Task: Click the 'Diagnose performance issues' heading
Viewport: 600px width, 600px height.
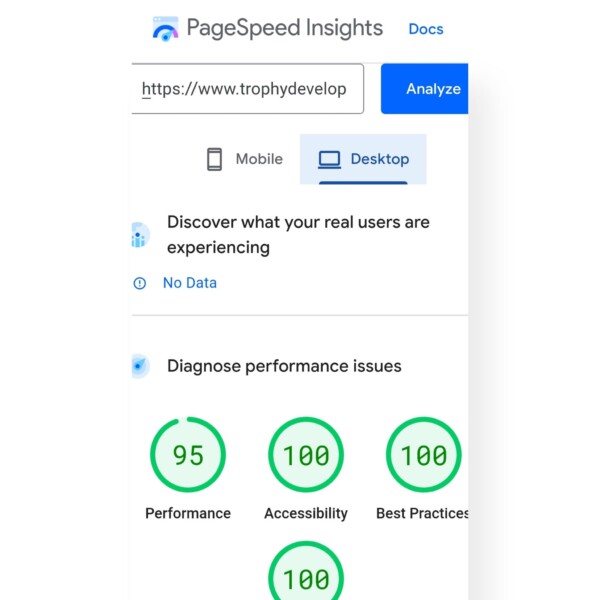Action: 284,366
